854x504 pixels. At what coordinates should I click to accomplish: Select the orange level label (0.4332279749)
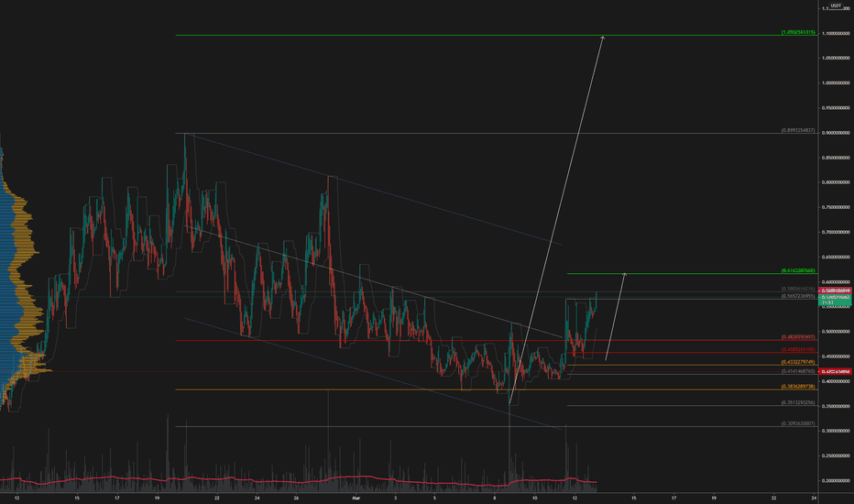pyautogui.click(x=798, y=362)
